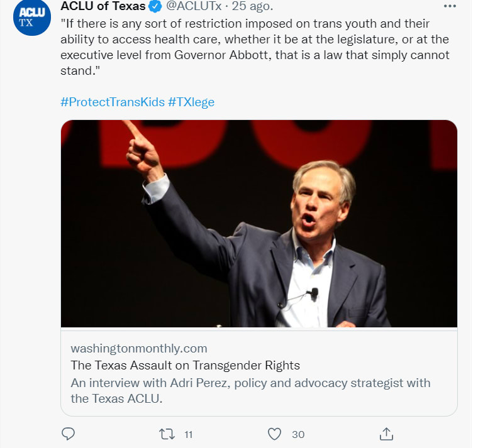View the like count of 30
This screenshot has width=478, height=448.
click(298, 434)
